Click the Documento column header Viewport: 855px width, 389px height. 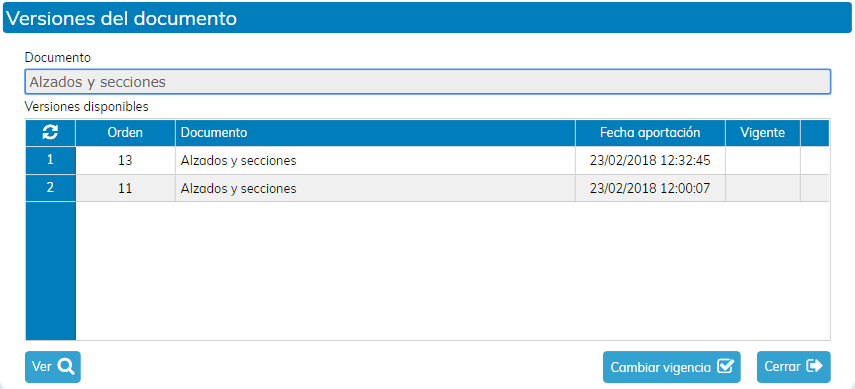click(375, 133)
